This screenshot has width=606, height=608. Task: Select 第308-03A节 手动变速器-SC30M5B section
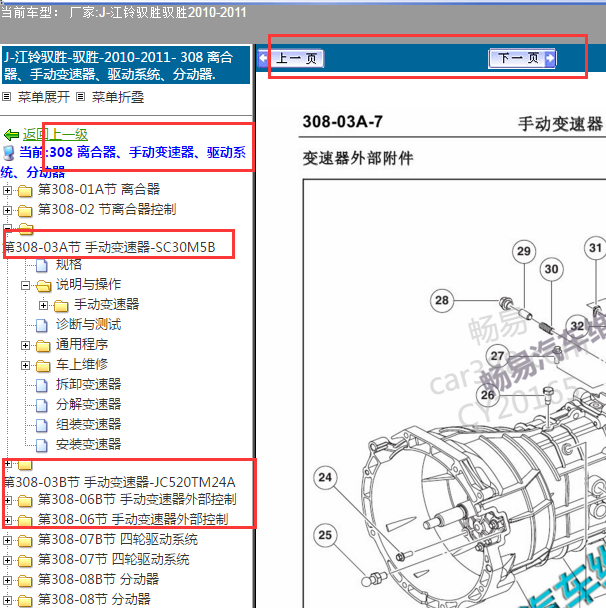(109, 247)
